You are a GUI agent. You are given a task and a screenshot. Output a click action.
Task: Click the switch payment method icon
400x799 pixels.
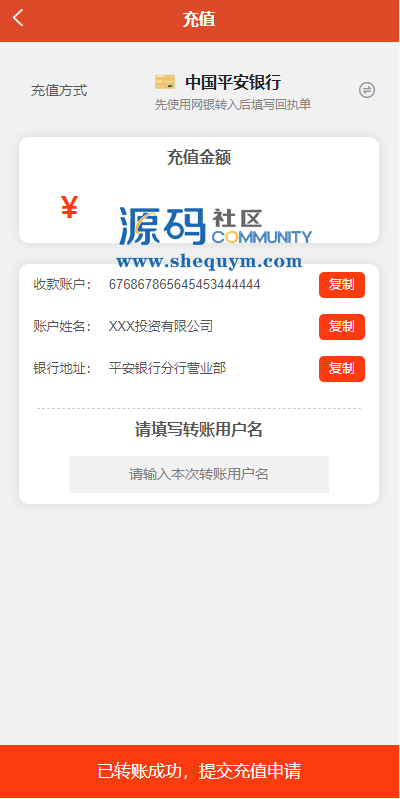367,90
